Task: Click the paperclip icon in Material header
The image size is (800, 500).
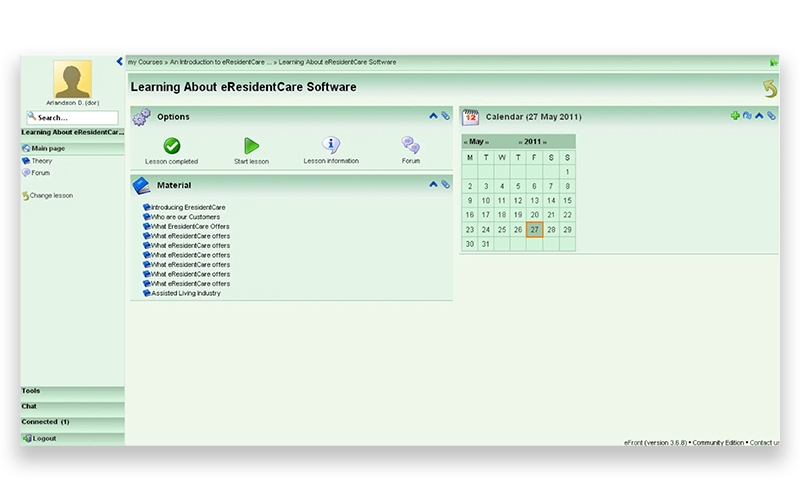Action: (446, 184)
